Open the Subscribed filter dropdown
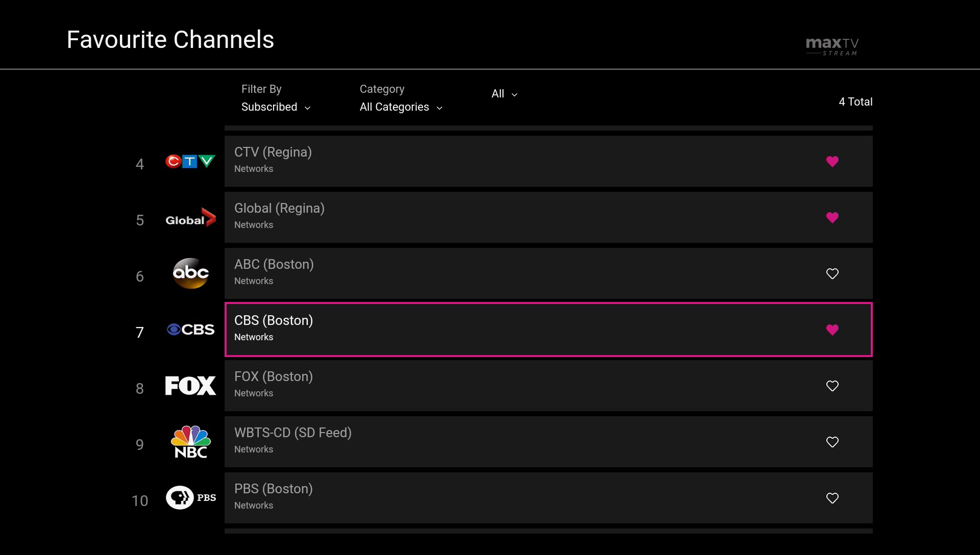980x555 pixels. 276,107
